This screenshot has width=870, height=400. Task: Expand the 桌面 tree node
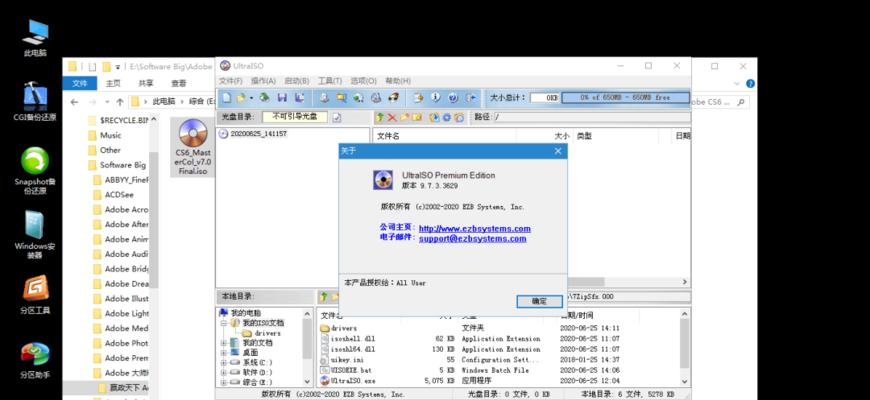coord(224,353)
